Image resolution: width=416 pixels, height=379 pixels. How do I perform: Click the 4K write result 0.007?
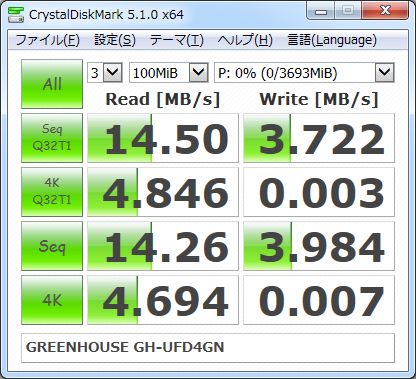coord(319,300)
